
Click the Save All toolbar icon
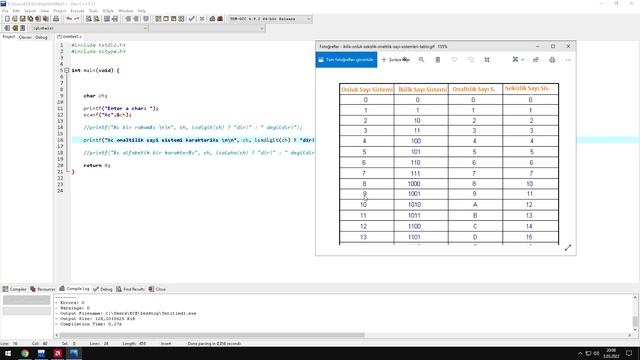(30, 19)
